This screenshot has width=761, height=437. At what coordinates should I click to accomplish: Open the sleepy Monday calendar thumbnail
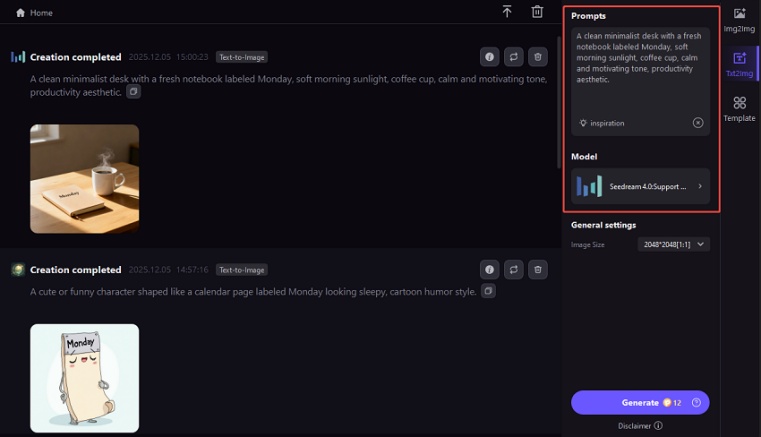84,378
